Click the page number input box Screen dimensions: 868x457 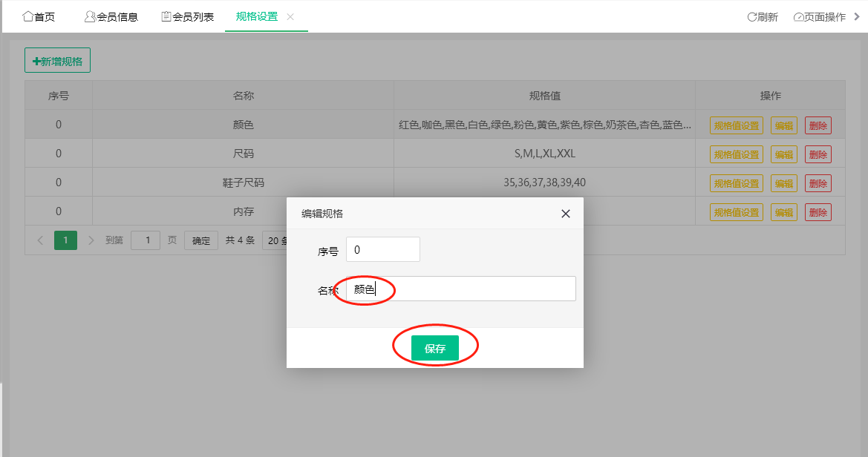coord(146,240)
